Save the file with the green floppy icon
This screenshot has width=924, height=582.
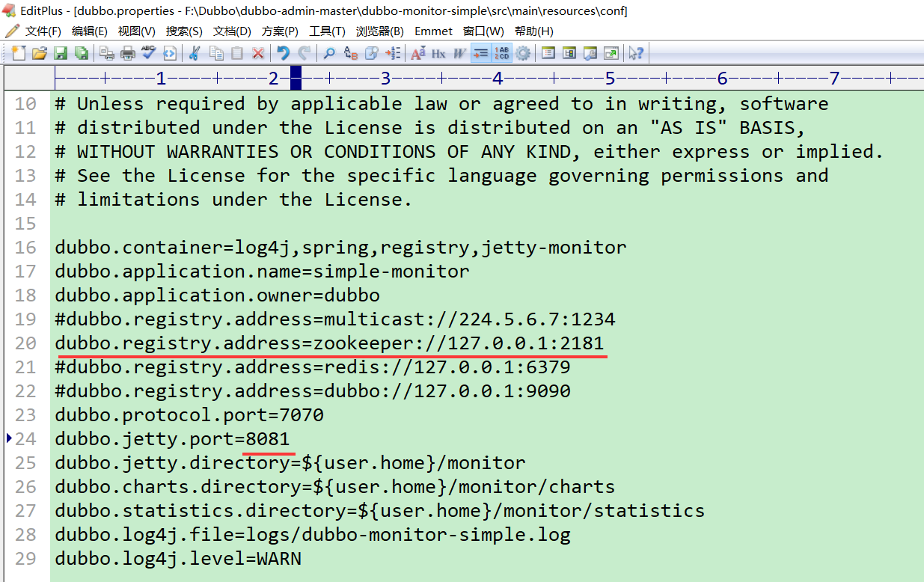[60, 53]
